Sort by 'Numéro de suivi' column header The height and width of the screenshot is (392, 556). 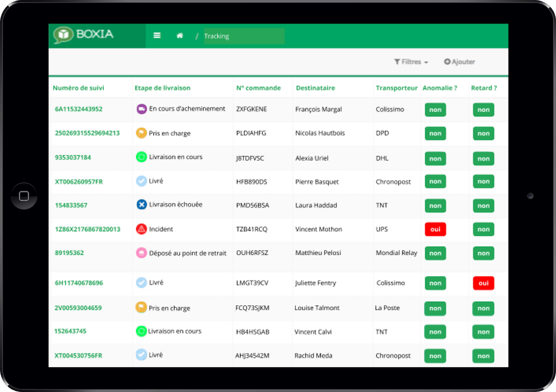click(x=79, y=88)
